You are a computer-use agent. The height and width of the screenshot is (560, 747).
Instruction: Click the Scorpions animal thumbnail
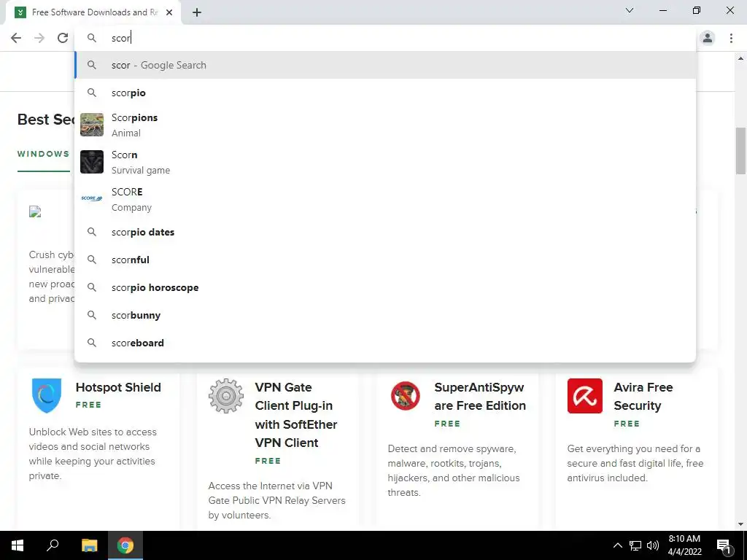[x=92, y=125]
